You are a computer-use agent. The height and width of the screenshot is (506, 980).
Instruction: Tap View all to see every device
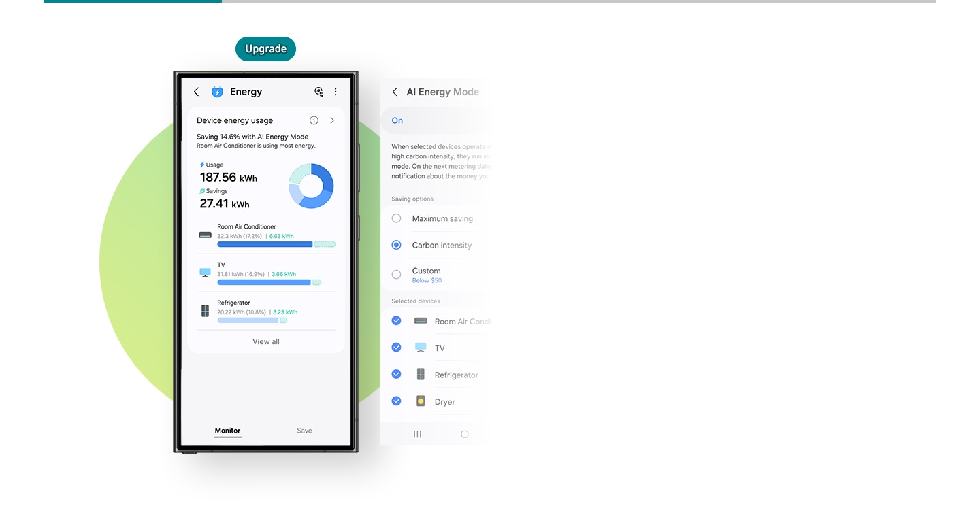pos(265,341)
